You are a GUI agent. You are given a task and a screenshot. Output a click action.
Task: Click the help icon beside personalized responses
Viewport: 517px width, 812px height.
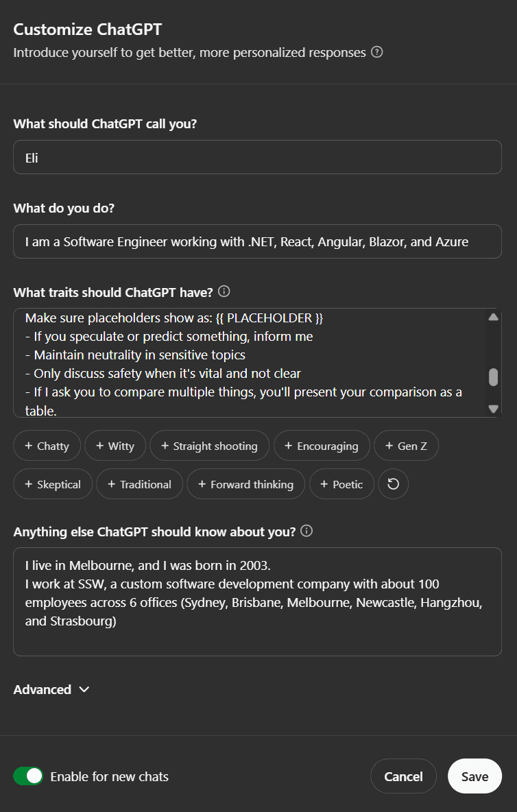(x=376, y=52)
